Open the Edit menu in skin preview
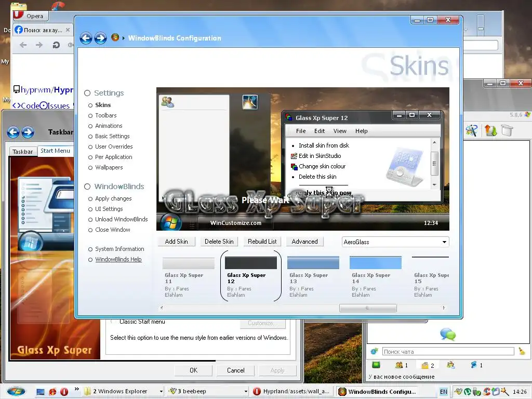532x399 pixels. [x=320, y=131]
